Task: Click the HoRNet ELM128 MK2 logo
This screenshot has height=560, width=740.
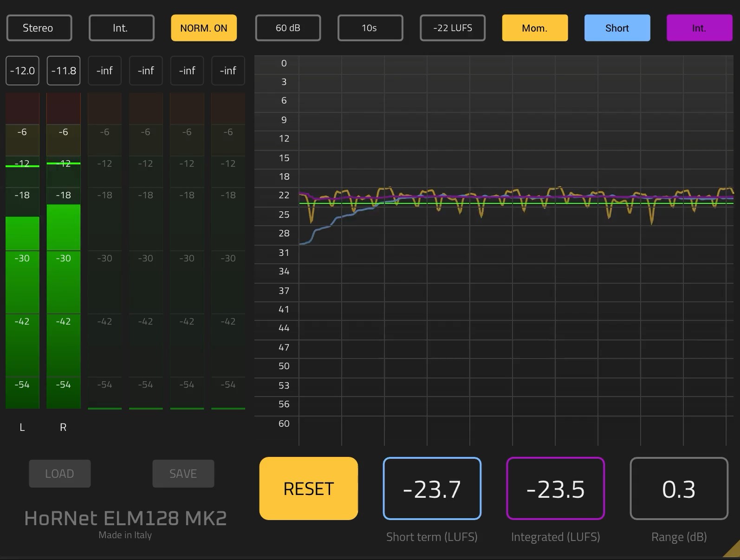Action: coord(125,518)
